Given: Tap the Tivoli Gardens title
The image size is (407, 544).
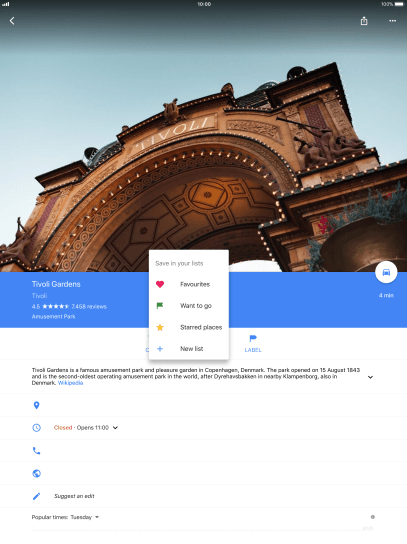Looking at the screenshot, I should 56,284.
